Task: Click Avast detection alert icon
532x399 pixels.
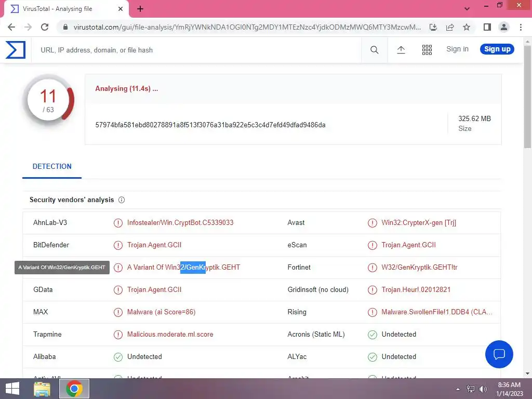Action: pyautogui.click(x=372, y=223)
